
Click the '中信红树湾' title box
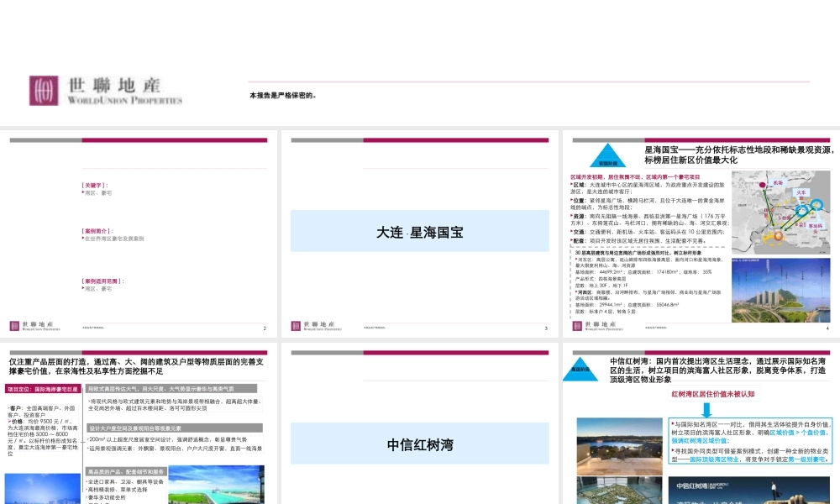click(419, 444)
